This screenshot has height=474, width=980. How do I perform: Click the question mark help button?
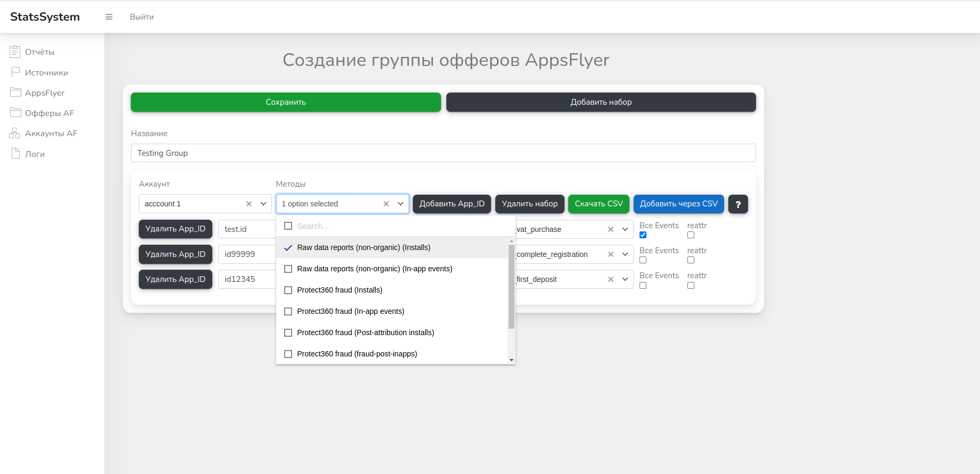click(738, 204)
